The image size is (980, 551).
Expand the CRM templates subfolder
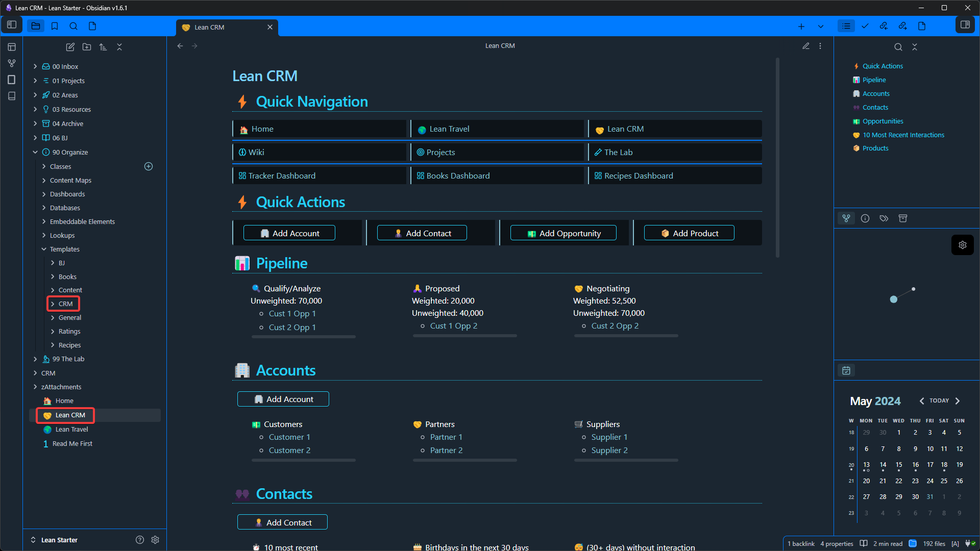pos(53,304)
